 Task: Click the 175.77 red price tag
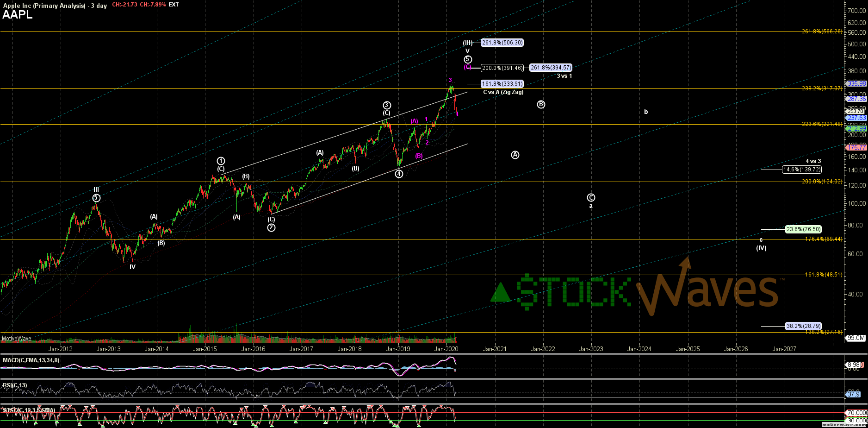[856, 148]
